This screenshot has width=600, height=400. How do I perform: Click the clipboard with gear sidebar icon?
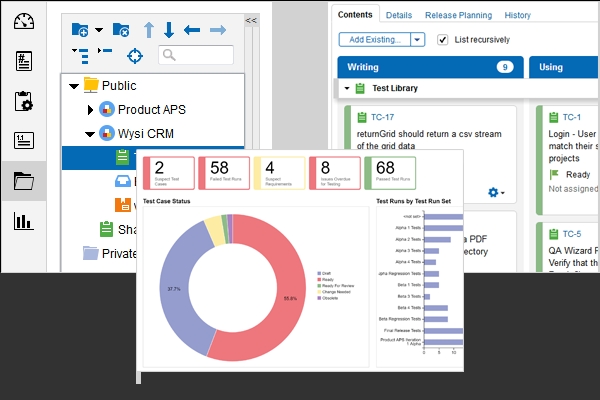tap(24, 101)
